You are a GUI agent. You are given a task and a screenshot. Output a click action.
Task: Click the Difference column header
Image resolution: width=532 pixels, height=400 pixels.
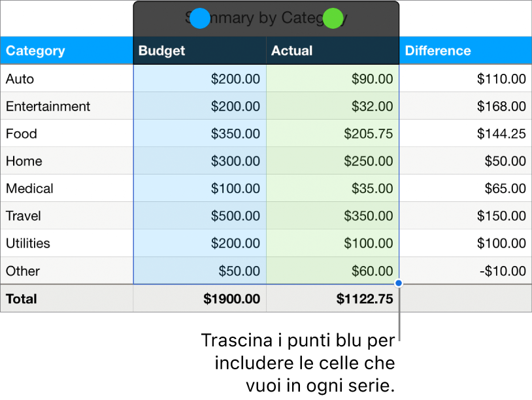coord(465,51)
